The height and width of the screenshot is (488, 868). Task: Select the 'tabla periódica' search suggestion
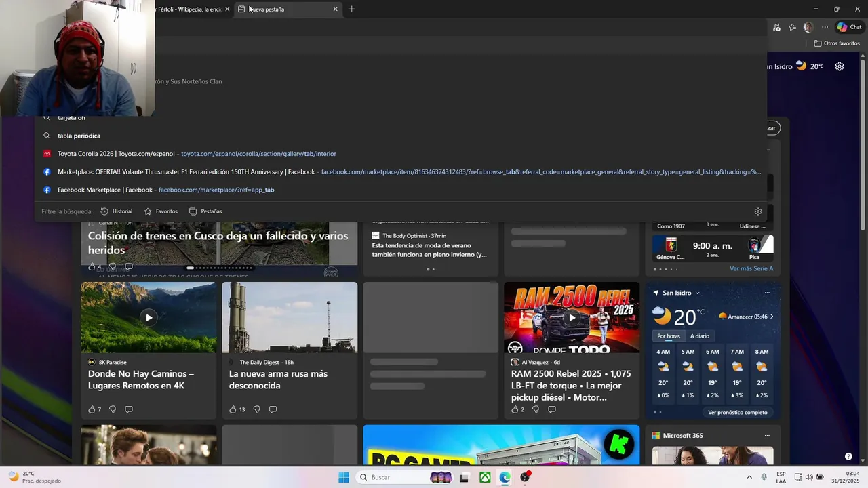(x=401, y=136)
